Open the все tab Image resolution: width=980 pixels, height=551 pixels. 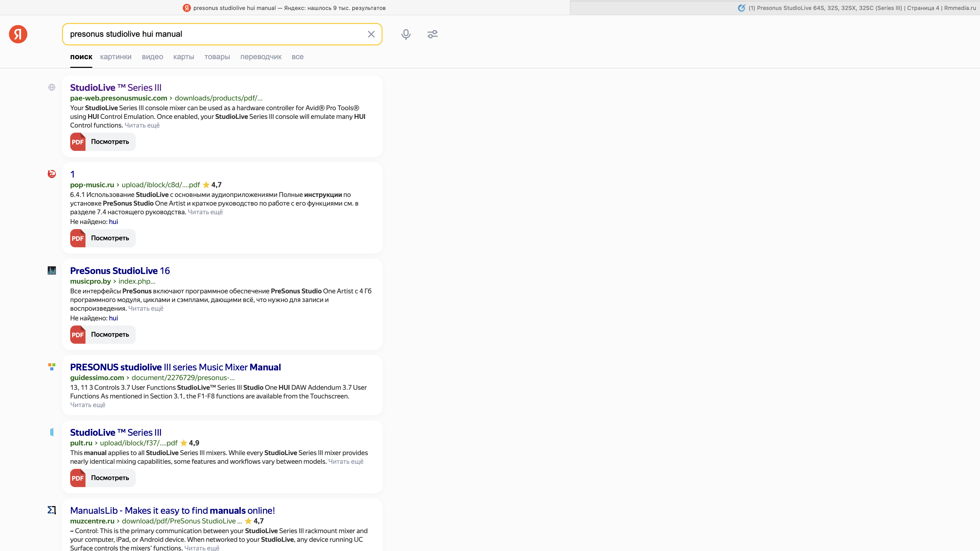tap(298, 57)
